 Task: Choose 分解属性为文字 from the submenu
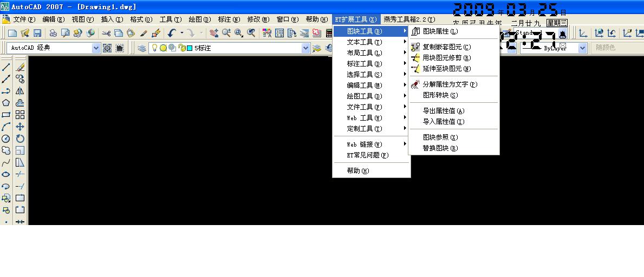(454, 84)
